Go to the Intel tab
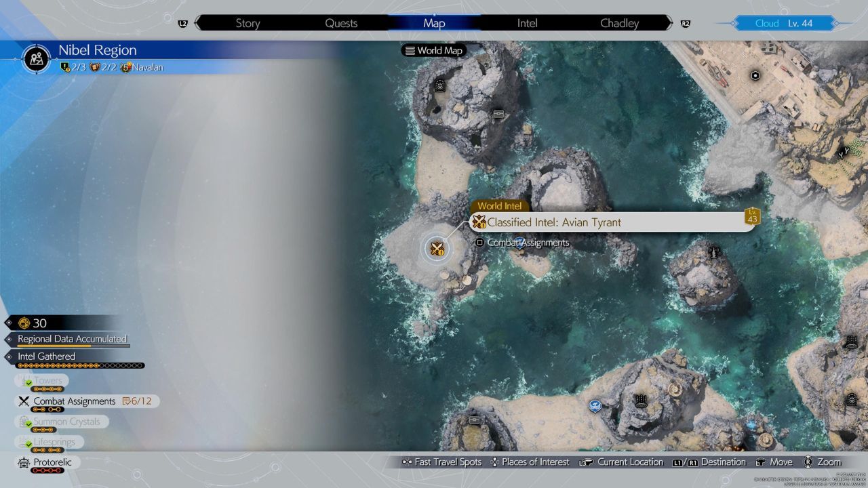The height and width of the screenshot is (488, 868). [527, 23]
